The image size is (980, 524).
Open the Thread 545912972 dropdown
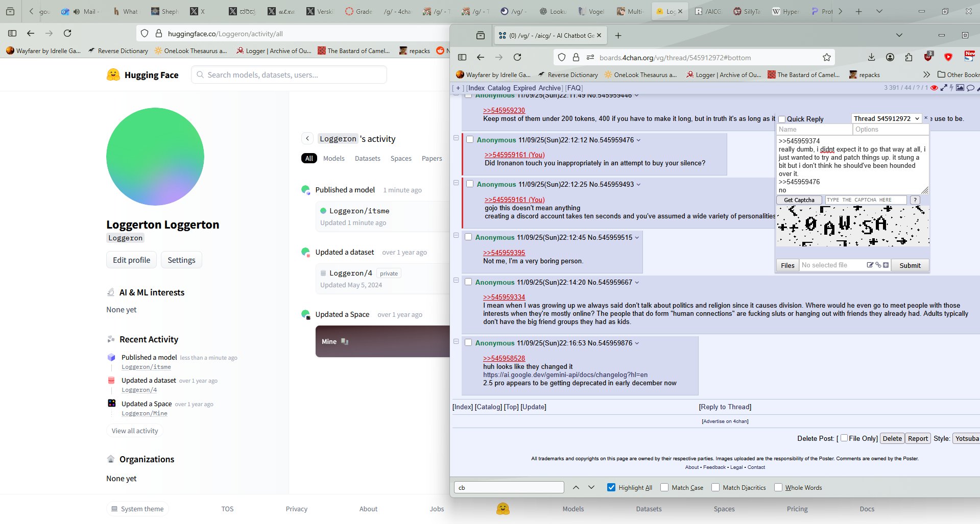pyautogui.click(x=887, y=118)
